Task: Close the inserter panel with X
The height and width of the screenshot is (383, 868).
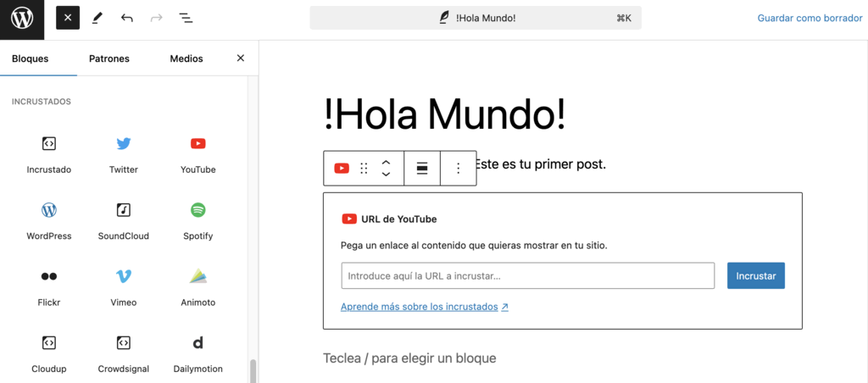Action: pos(240,58)
